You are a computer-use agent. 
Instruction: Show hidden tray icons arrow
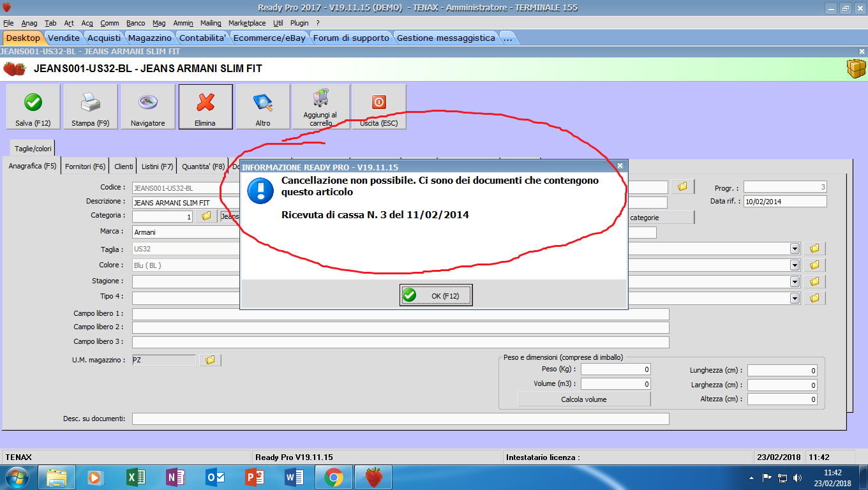[x=751, y=477]
